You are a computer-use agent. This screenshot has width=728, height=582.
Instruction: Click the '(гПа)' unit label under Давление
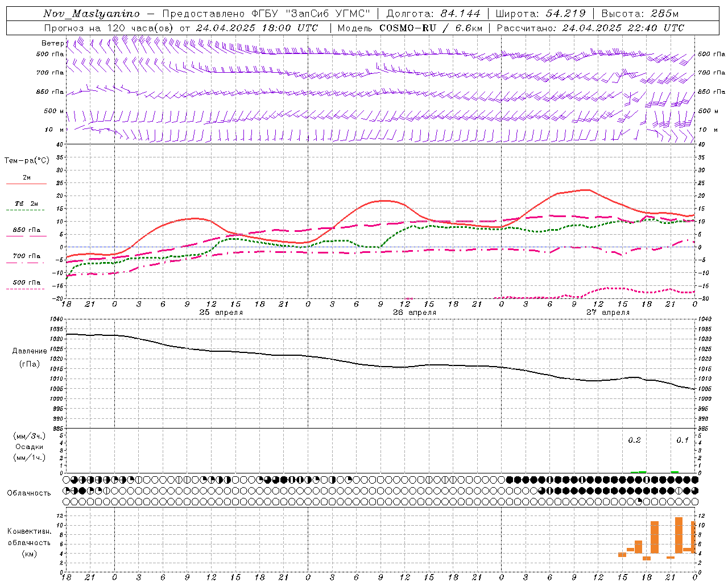[30, 364]
